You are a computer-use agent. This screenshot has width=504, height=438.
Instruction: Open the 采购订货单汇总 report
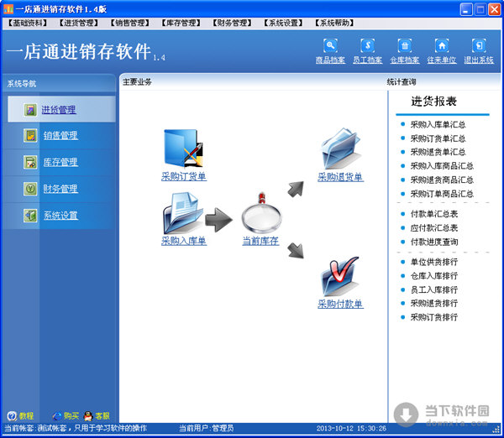438,138
